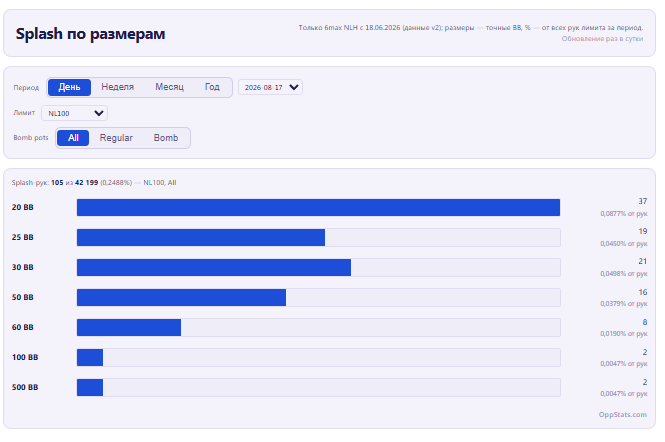The image size is (665, 442).
Task: Open the OppStats.com link
Action: pos(623,414)
